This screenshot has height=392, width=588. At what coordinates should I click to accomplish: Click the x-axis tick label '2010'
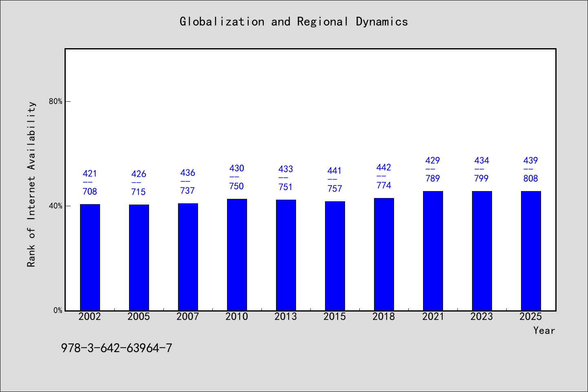[x=237, y=316]
